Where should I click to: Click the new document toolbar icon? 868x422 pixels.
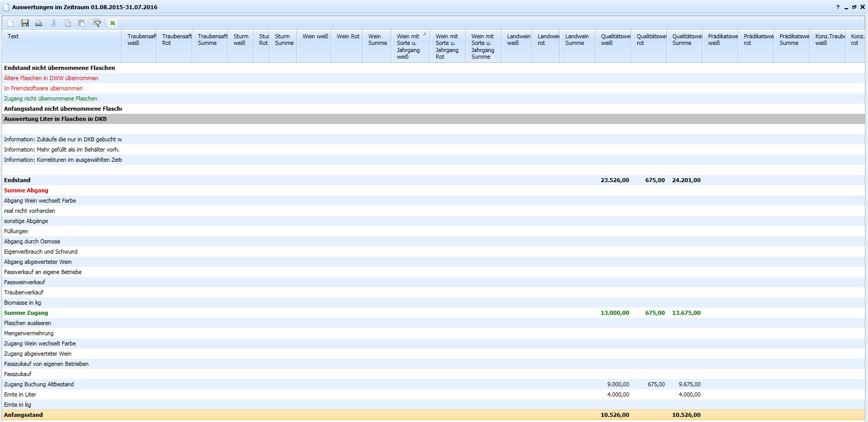[x=11, y=23]
